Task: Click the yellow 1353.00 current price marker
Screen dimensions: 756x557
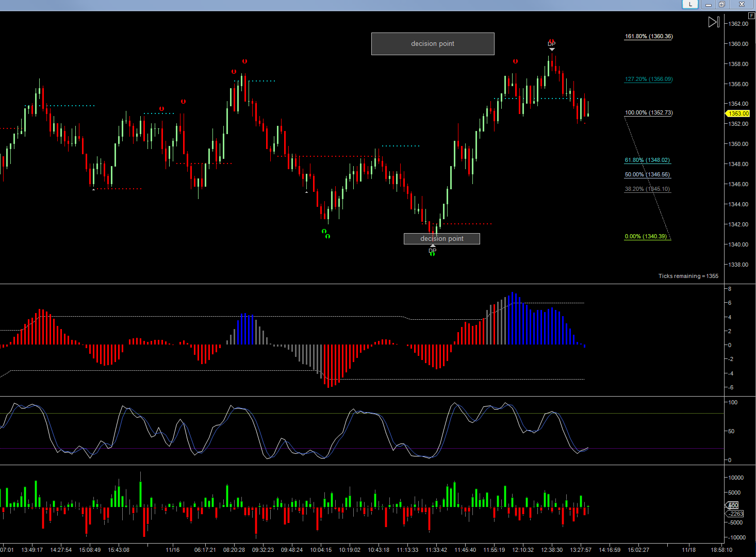Action: point(738,113)
